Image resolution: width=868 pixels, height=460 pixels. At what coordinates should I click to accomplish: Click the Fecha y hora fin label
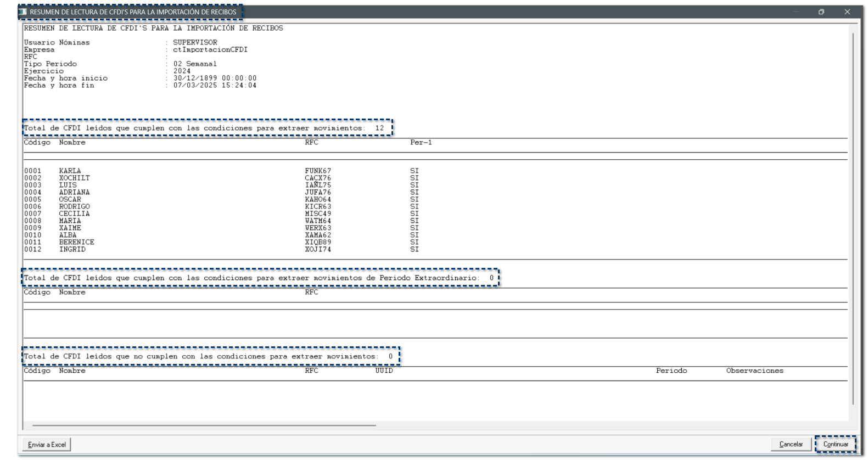[x=59, y=85]
